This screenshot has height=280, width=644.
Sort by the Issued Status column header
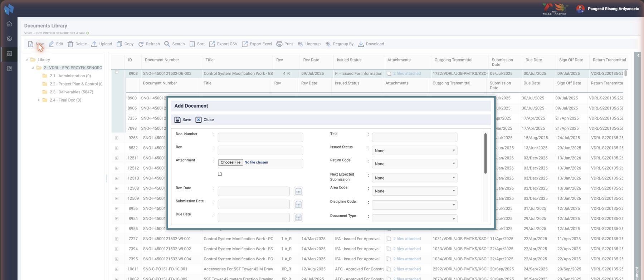[349, 60]
